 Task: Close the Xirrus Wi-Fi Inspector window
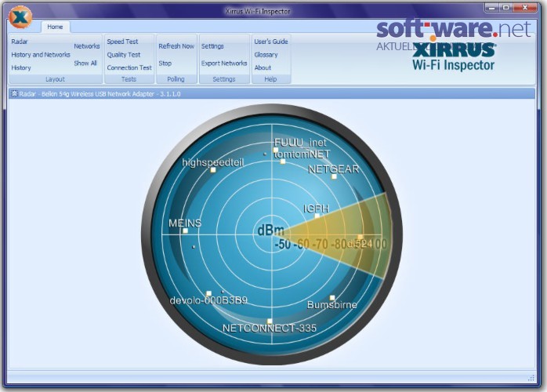(525, 7)
